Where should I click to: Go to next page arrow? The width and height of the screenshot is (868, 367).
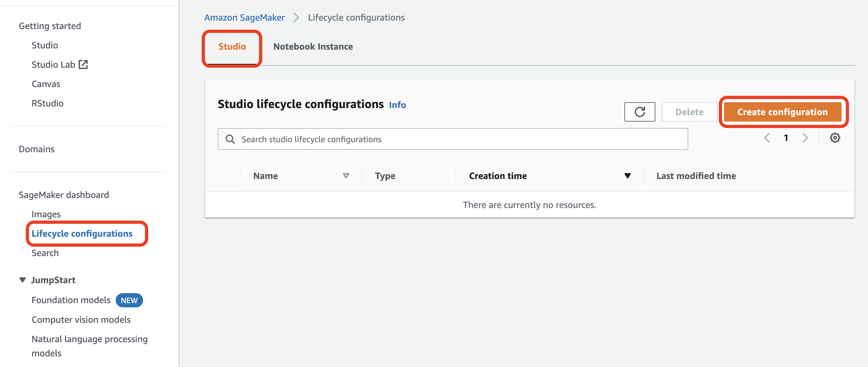point(805,138)
